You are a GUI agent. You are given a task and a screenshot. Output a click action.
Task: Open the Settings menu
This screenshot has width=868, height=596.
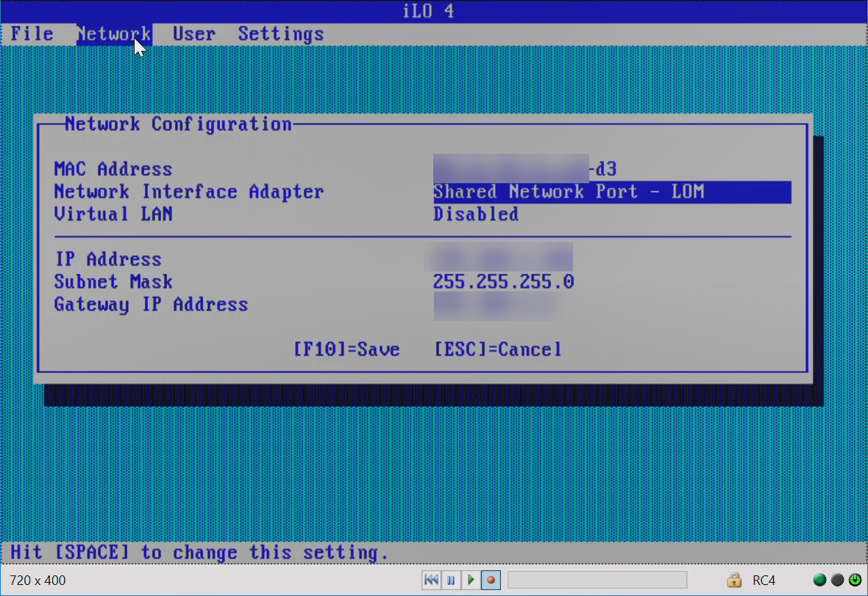click(x=281, y=35)
